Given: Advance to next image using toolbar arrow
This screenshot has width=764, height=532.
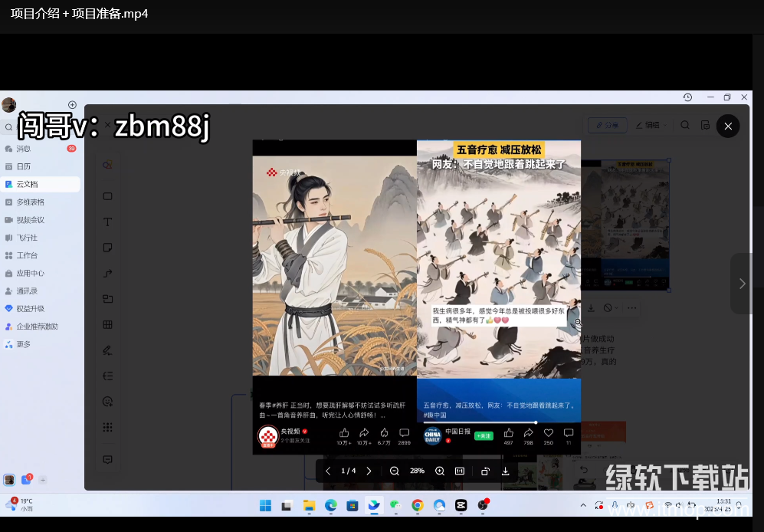Looking at the screenshot, I should (369, 471).
